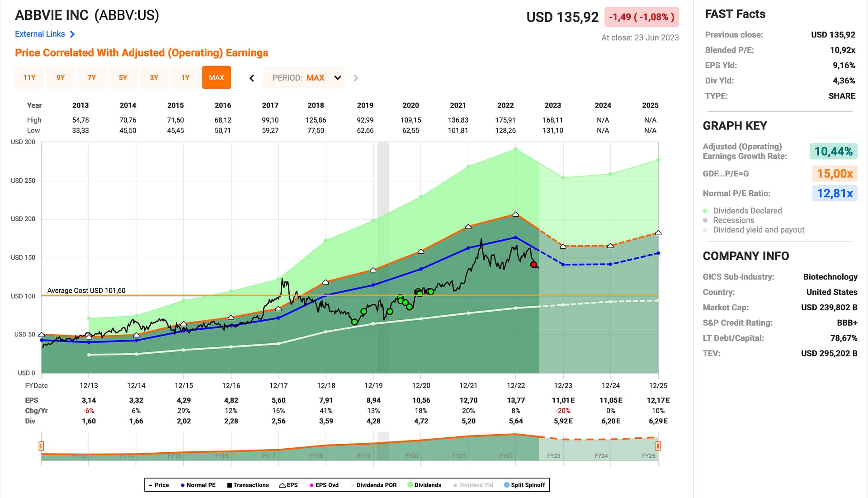This screenshot has height=498, width=868.
Task: Toggle Dividend Yld in chart legend
Action: pyautogui.click(x=473, y=485)
